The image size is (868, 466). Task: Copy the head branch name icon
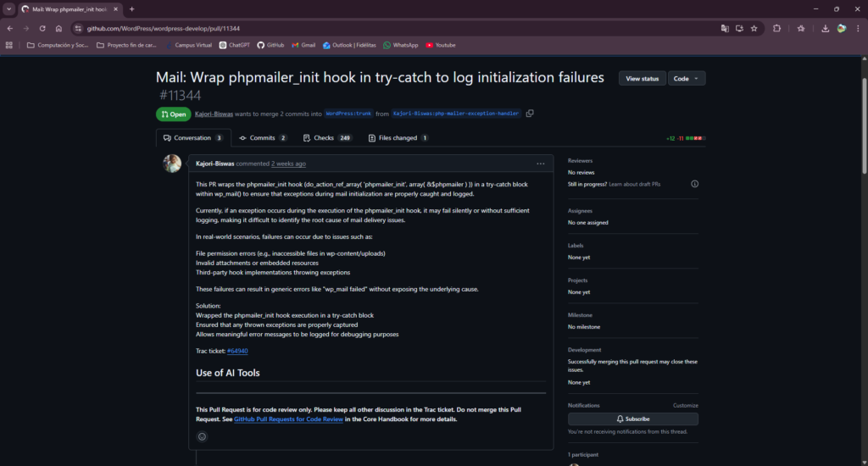tap(530, 114)
